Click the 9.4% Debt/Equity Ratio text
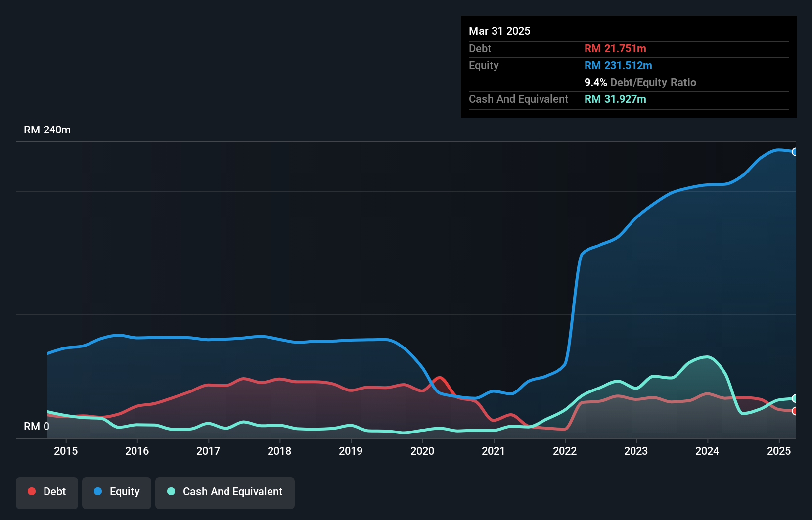Image resolution: width=812 pixels, height=520 pixels. 640,82
